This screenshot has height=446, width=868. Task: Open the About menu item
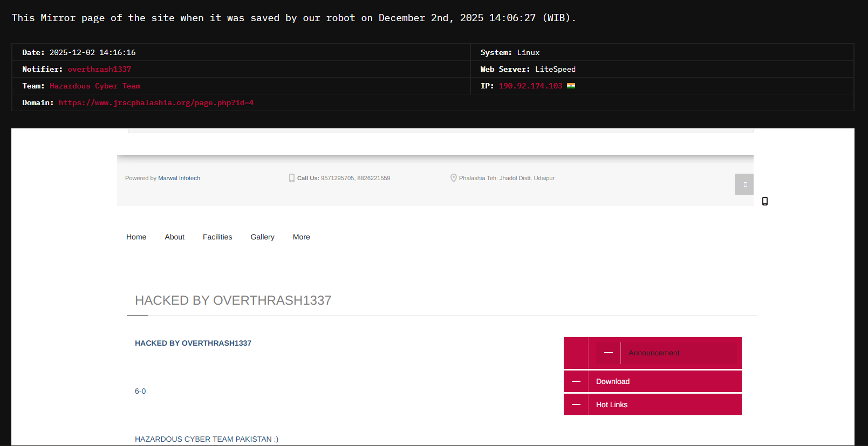174,237
